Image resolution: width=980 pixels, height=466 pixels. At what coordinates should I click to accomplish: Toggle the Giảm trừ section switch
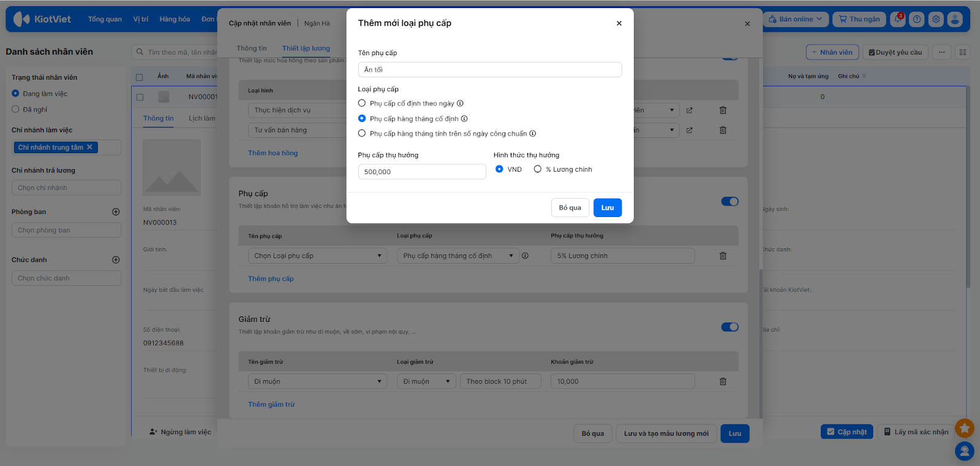729,327
